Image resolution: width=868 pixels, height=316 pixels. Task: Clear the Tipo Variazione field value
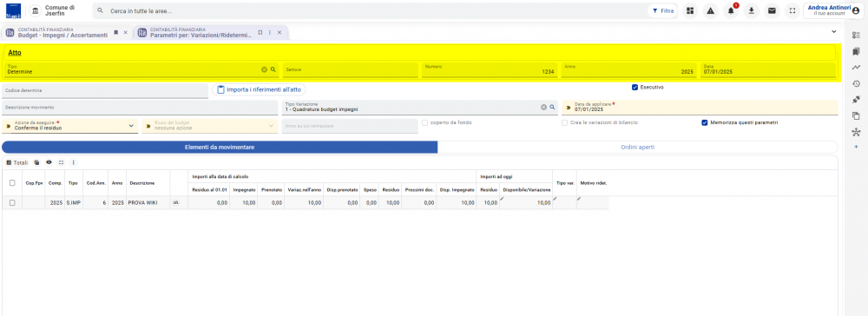543,108
